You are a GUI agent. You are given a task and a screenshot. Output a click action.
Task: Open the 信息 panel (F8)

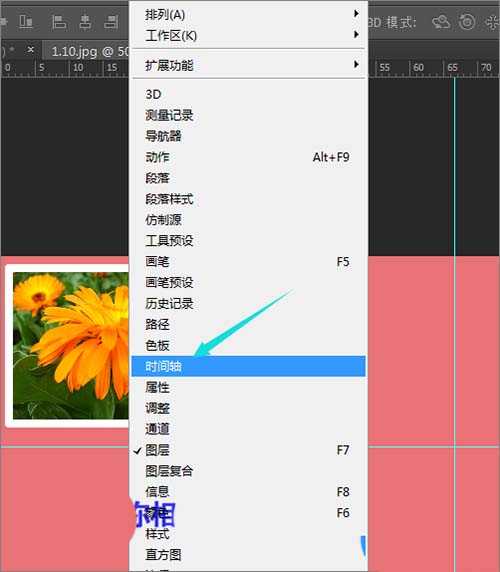point(248,492)
